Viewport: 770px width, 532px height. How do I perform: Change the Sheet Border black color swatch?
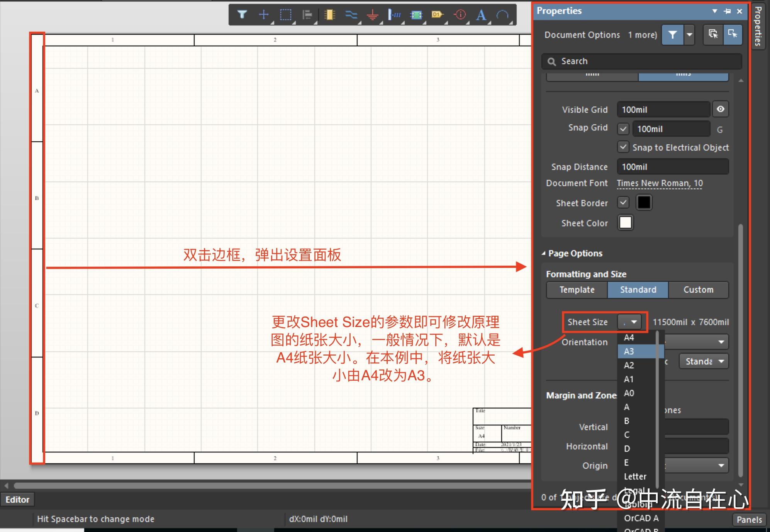tap(644, 202)
